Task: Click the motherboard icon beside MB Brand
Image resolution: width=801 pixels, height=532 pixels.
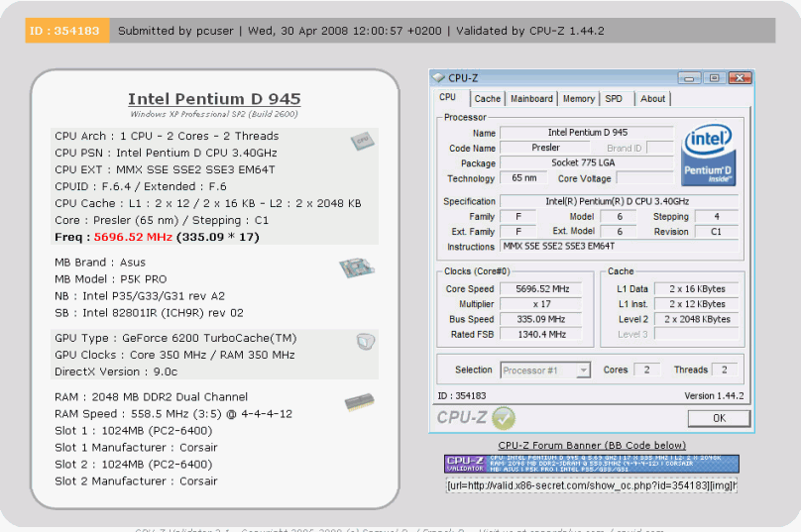Action: tap(357, 268)
